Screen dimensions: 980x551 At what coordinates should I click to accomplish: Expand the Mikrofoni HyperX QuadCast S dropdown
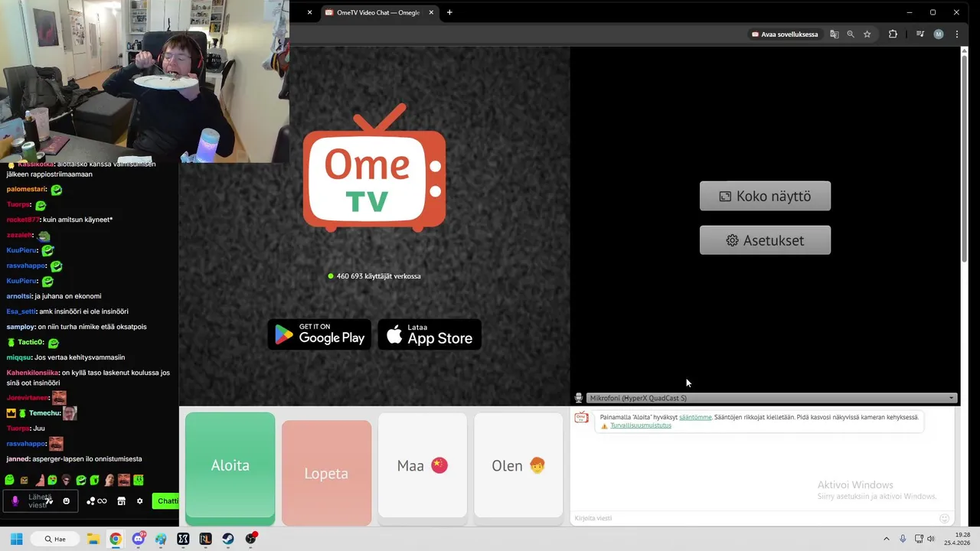click(x=771, y=398)
